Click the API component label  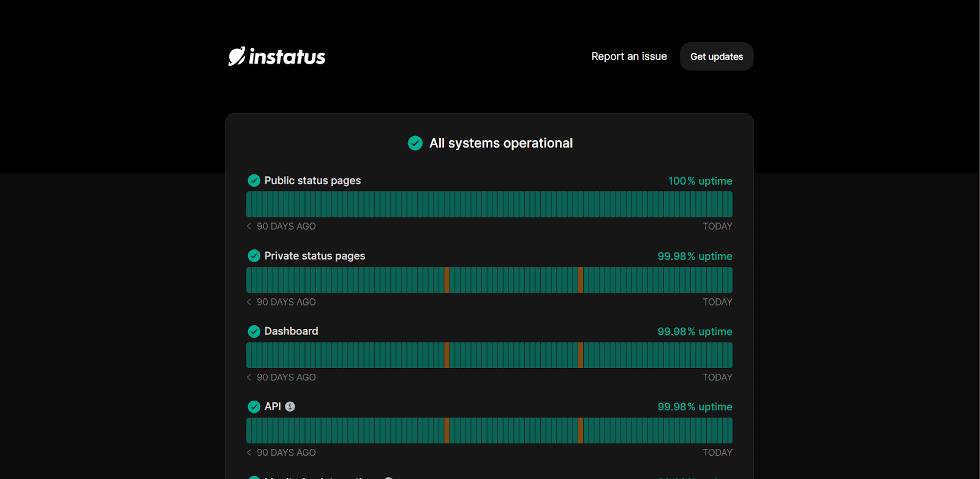click(x=273, y=407)
